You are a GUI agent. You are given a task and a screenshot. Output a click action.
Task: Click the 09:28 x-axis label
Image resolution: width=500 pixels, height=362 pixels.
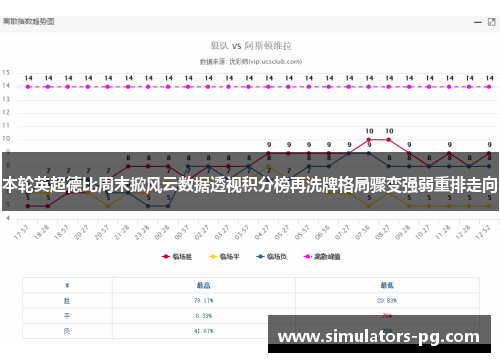(x=403, y=232)
